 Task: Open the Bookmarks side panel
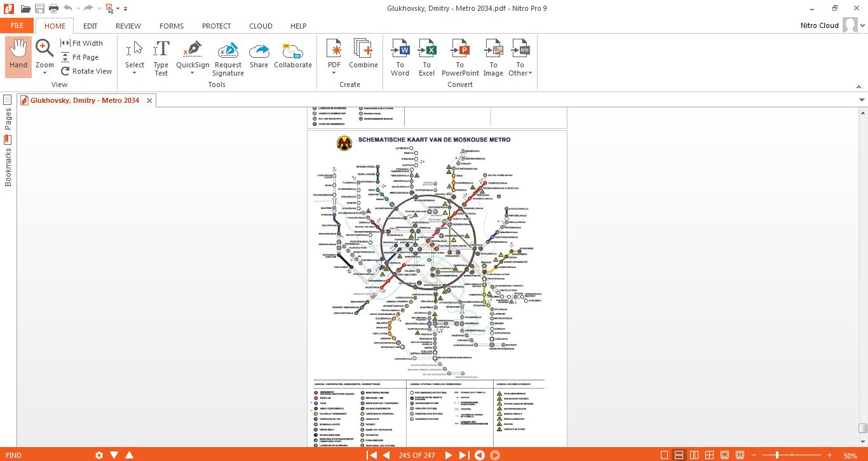pos(8,161)
